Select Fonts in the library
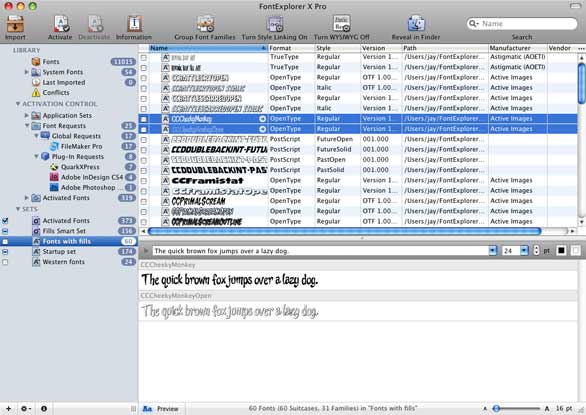This screenshot has height=415, width=586. click(x=51, y=62)
